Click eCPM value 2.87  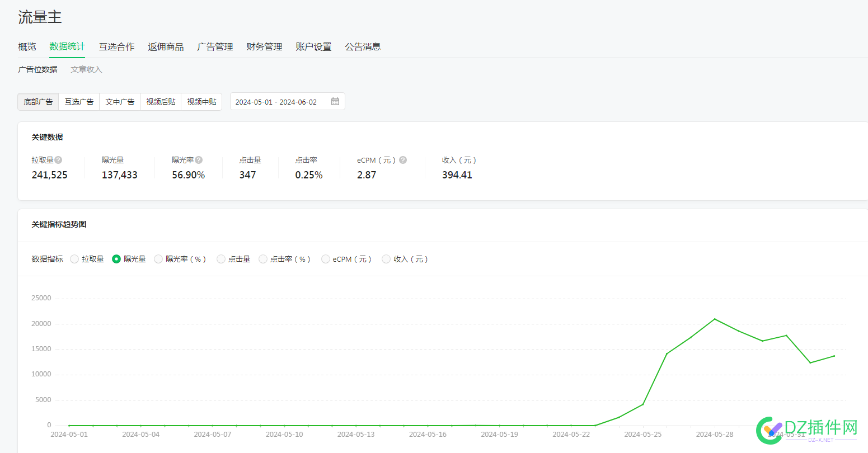tap(367, 175)
